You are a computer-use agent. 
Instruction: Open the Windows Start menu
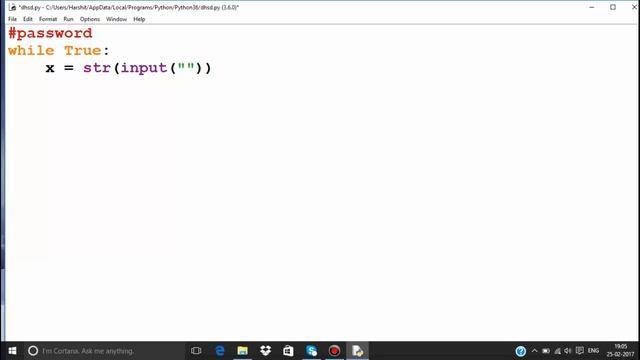click(x=12, y=351)
